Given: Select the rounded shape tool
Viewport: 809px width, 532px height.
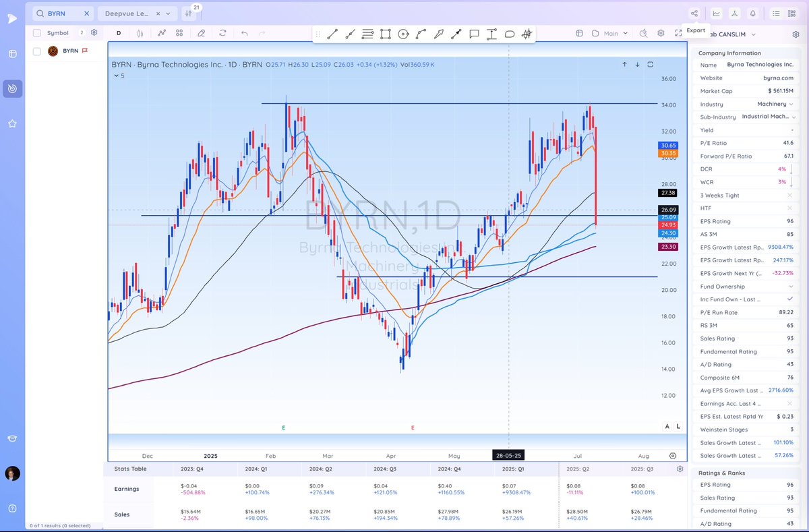Looking at the screenshot, I should 510,34.
